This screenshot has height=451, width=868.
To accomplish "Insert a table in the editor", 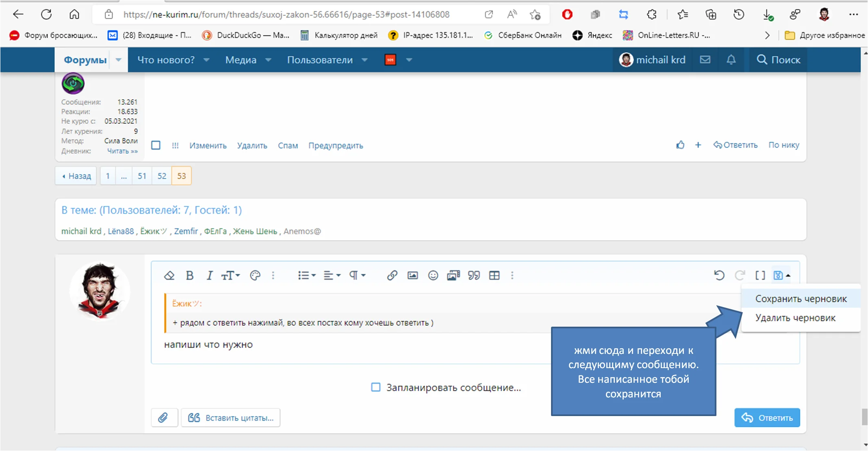I will point(494,275).
